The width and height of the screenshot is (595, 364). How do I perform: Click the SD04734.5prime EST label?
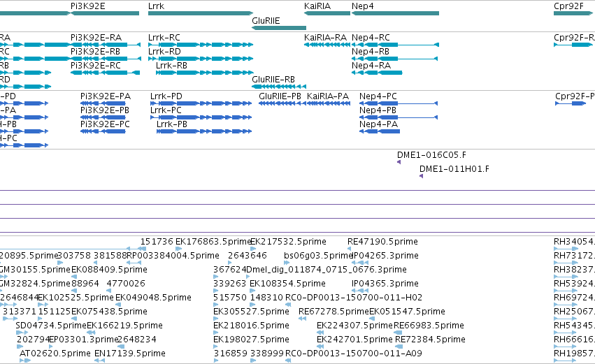(51, 326)
